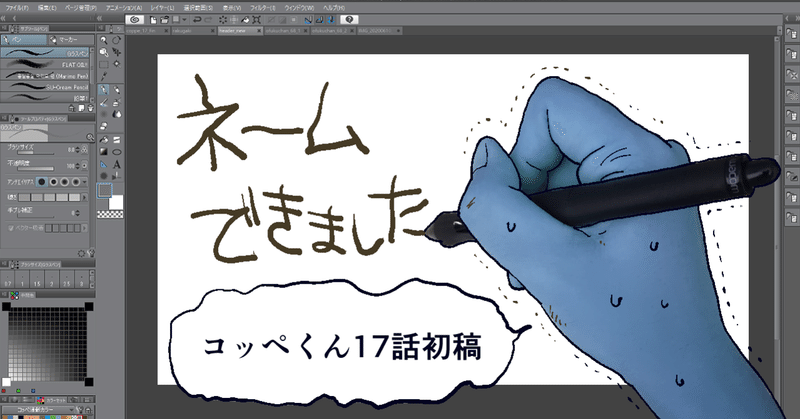
Task: Collapse the tool palette double-arrow
Action: (100, 18)
